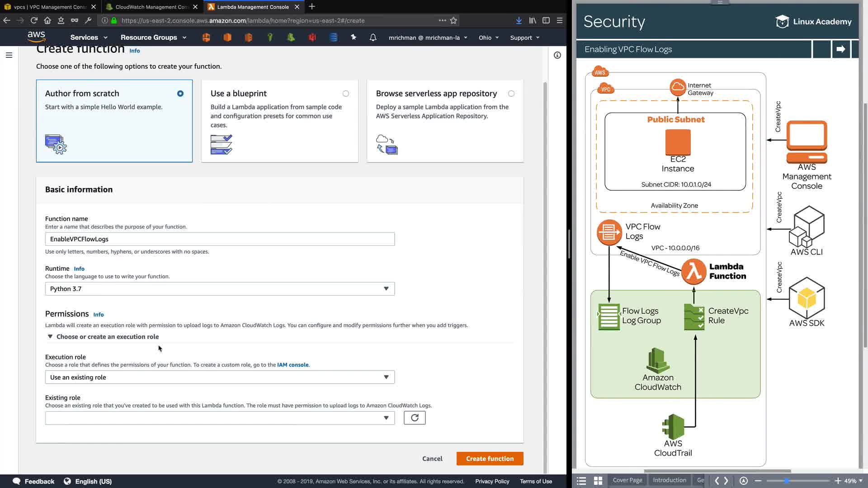
Task: Select Author from scratch option
Action: 180,94
